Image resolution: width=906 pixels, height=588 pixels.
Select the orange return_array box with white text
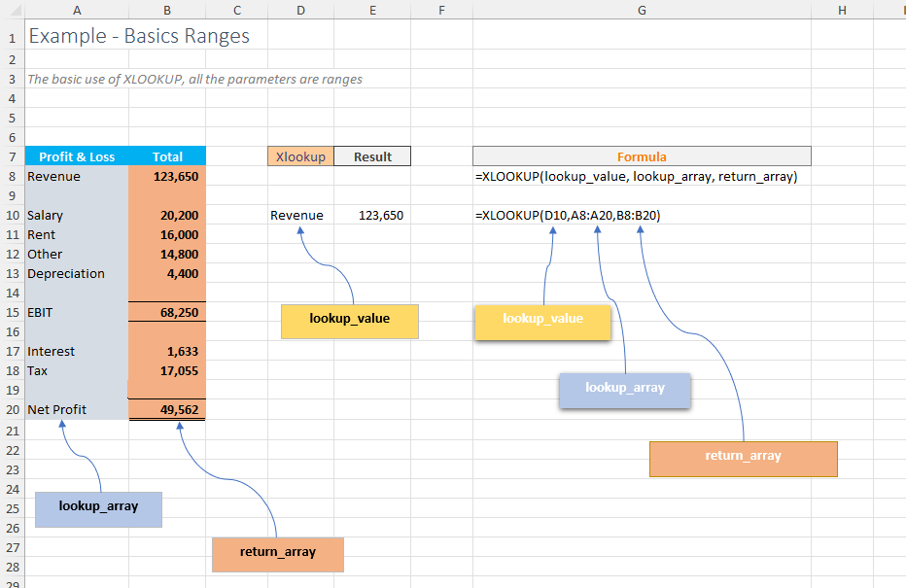click(x=743, y=459)
